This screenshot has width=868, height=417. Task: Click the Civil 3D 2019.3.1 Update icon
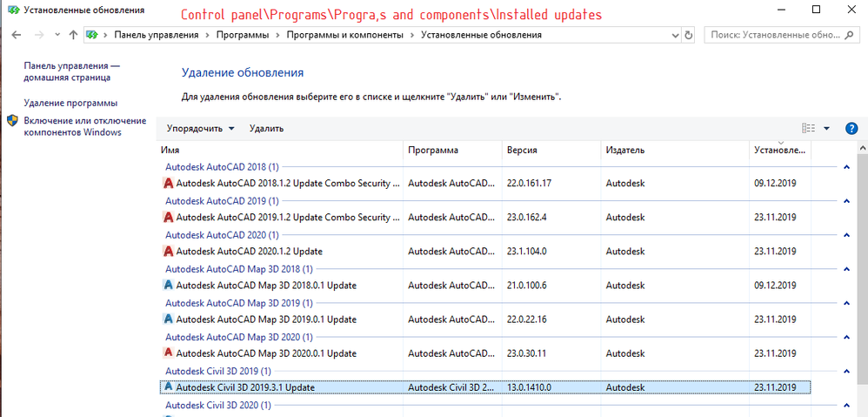click(x=168, y=387)
